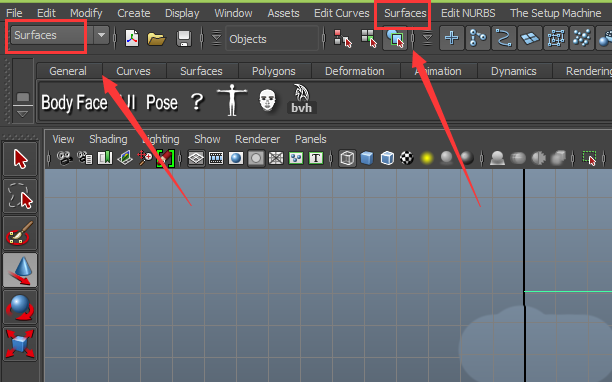Viewport: 612px width, 382px height.
Task: Open the Edit menu
Action: [46, 13]
